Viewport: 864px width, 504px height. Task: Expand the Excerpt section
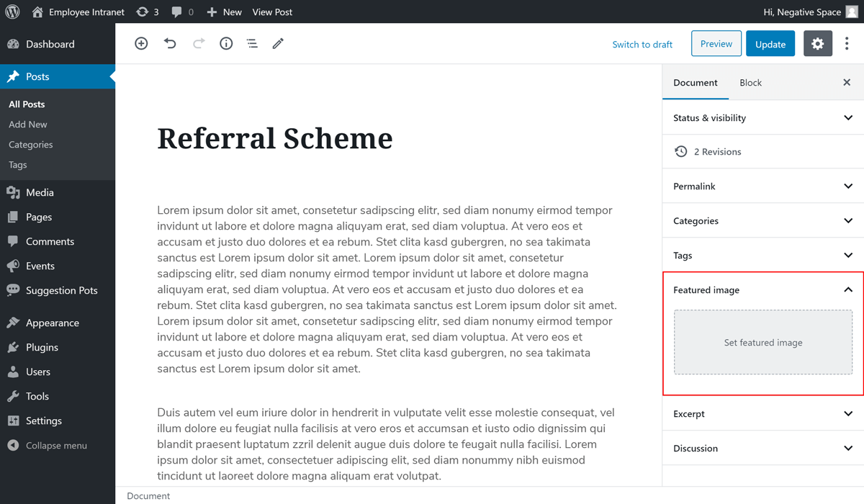tap(762, 413)
